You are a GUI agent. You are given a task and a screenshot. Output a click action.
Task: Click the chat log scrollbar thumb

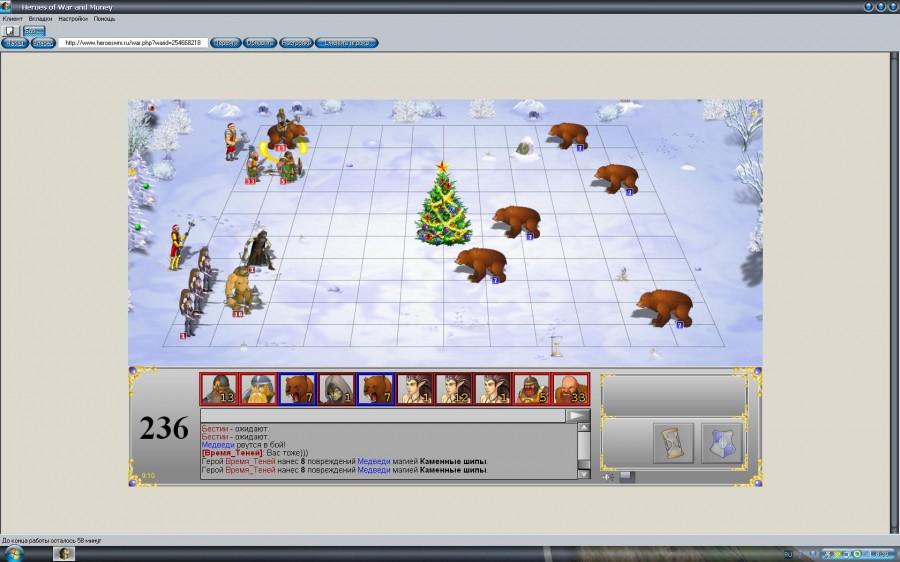click(584, 464)
